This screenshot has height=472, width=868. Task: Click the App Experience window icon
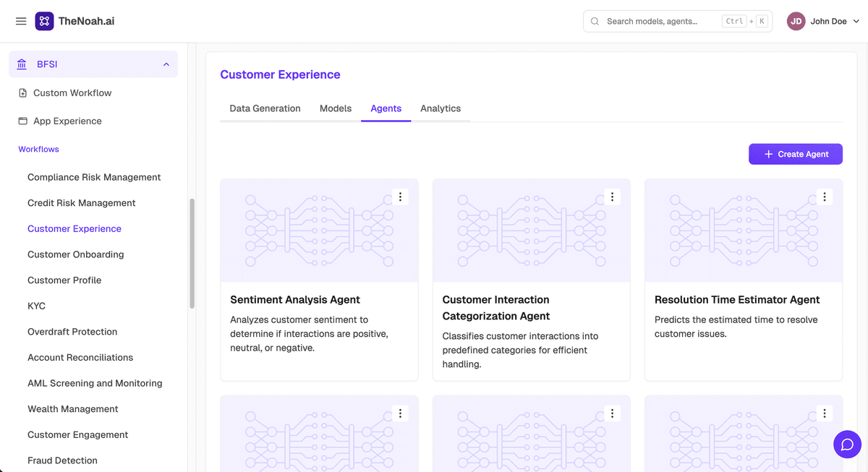pyautogui.click(x=22, y=121)
